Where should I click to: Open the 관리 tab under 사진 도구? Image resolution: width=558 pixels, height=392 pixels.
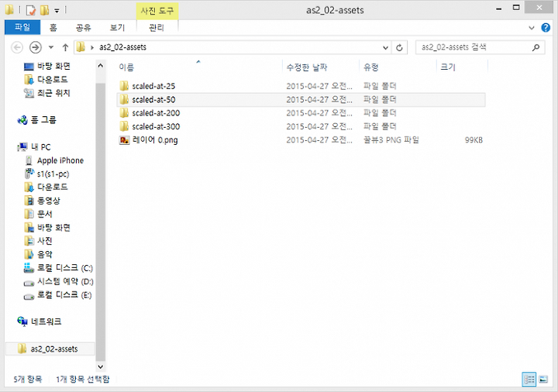coord(157,27)
